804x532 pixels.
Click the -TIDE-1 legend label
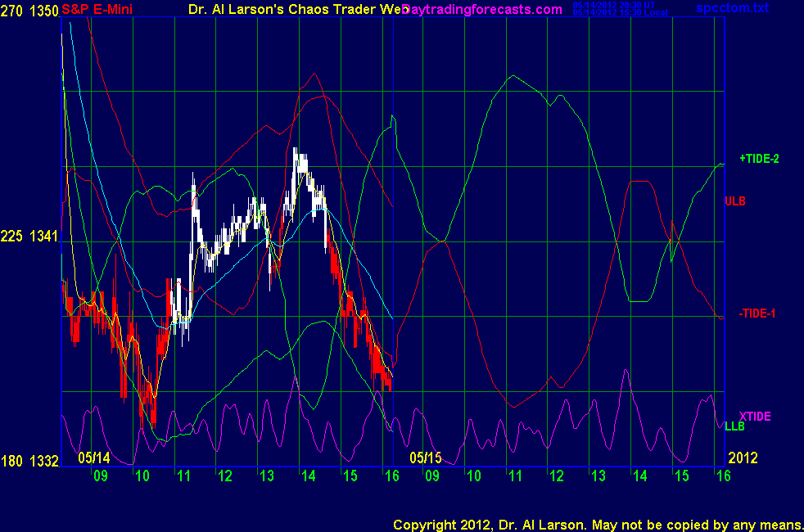click(757, 313)
